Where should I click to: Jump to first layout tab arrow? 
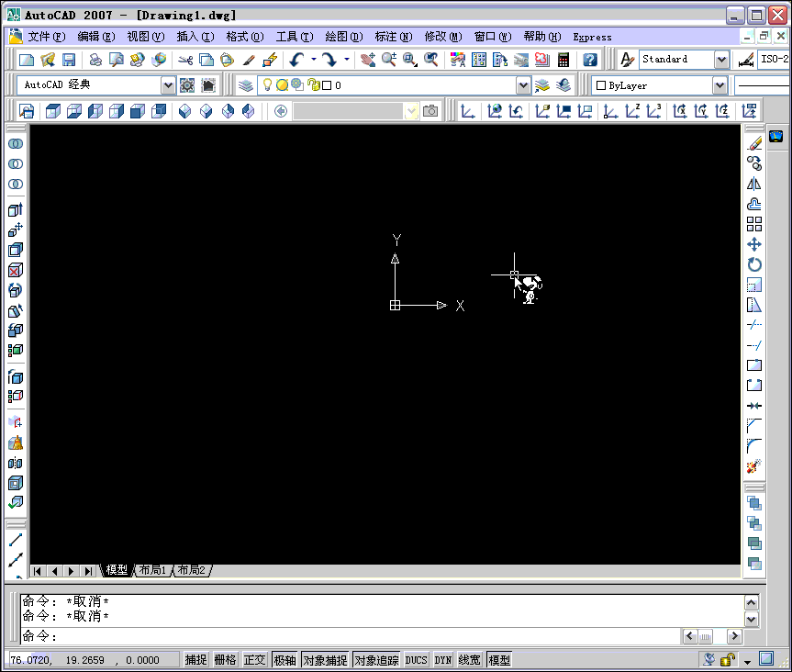point(37,571)
